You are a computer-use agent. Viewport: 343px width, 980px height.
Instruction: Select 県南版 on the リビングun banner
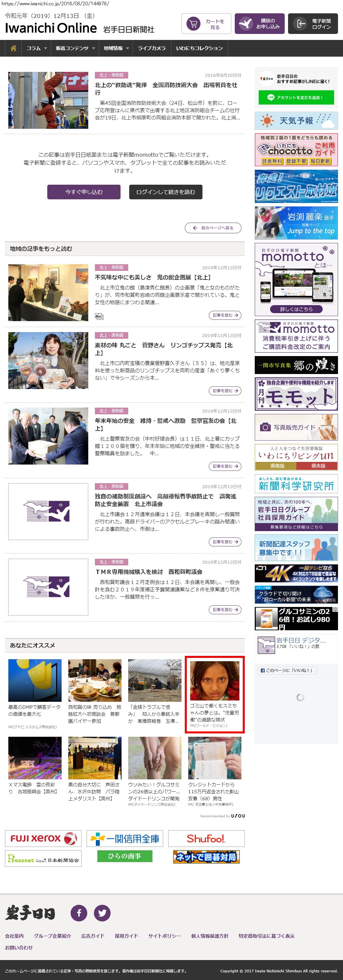277,466
